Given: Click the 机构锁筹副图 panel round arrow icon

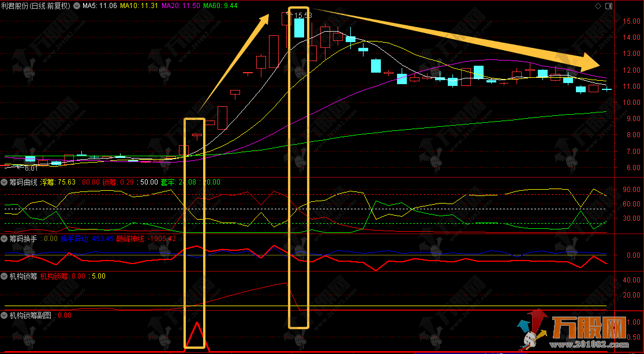Looking at the screenshot, I should pos(5,315).
